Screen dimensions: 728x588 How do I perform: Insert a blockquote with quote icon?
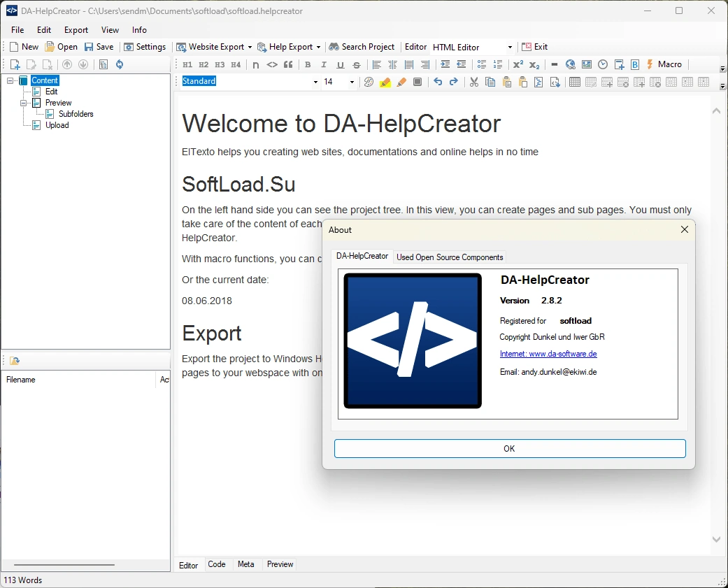[288, 64]
